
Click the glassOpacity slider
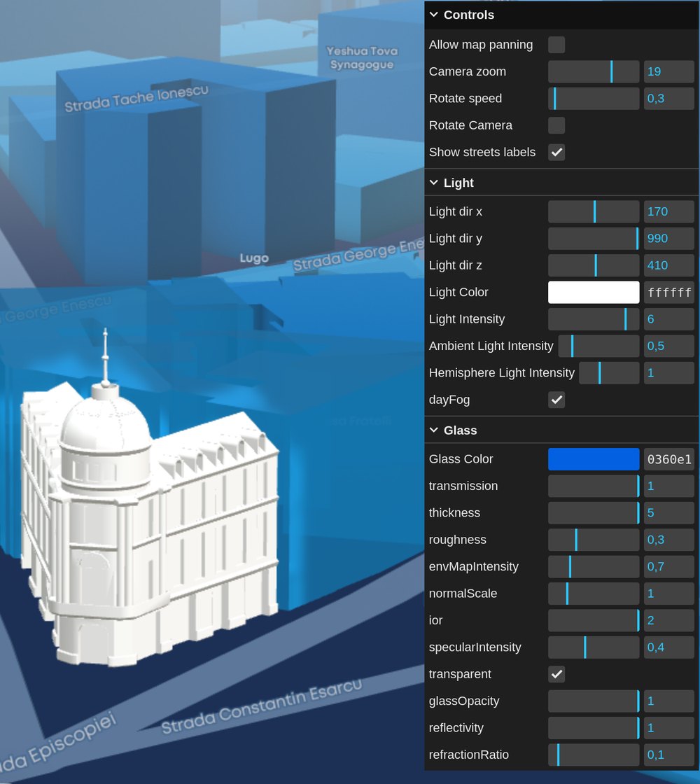click(x=594, y=701)
